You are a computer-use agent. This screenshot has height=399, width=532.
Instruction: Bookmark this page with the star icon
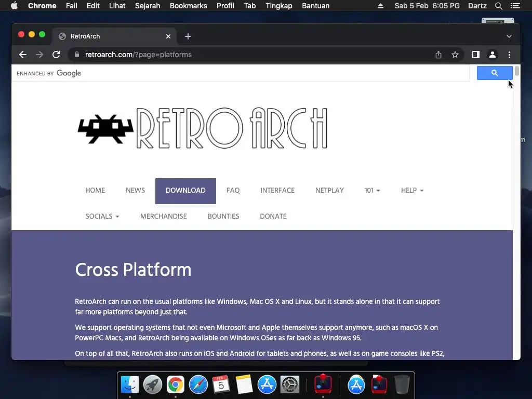pos(455,55)
